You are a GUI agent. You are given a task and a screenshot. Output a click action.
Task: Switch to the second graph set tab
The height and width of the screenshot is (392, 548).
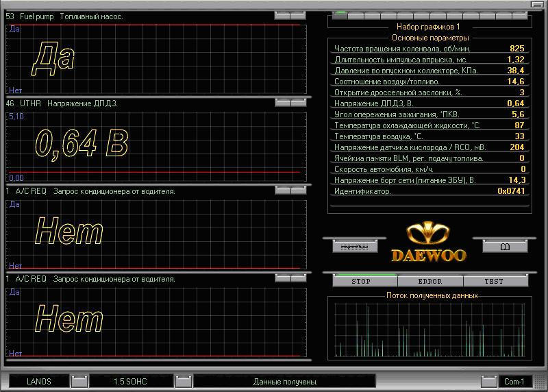point(356,14)
